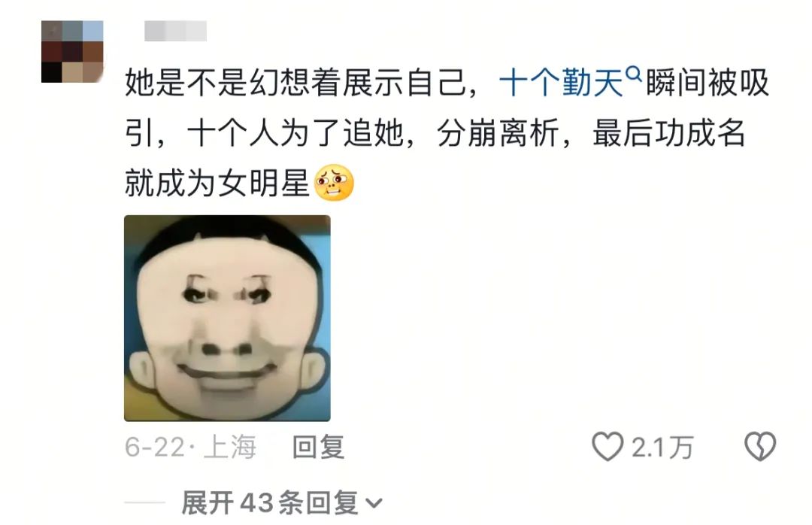
Task: Click the 回复 reply button
Action: [318, 447]
